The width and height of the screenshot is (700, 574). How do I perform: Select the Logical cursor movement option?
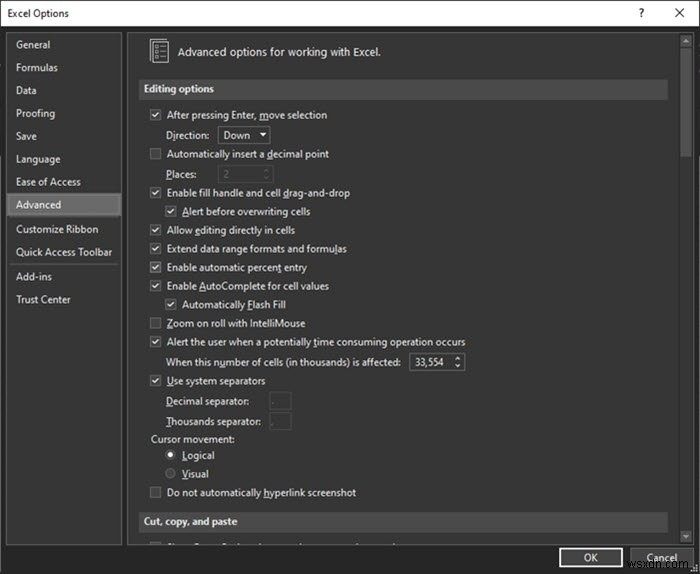coord(171,455)
